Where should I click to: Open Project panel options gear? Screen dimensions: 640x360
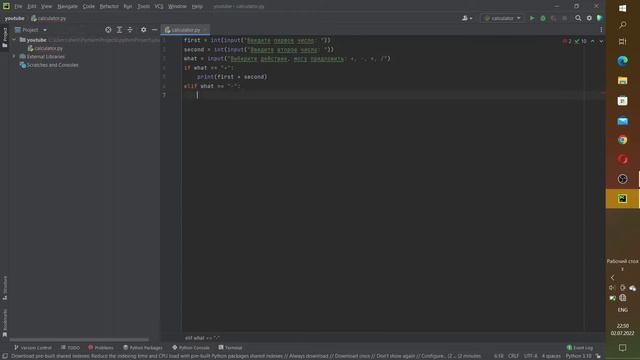(143, 30)
